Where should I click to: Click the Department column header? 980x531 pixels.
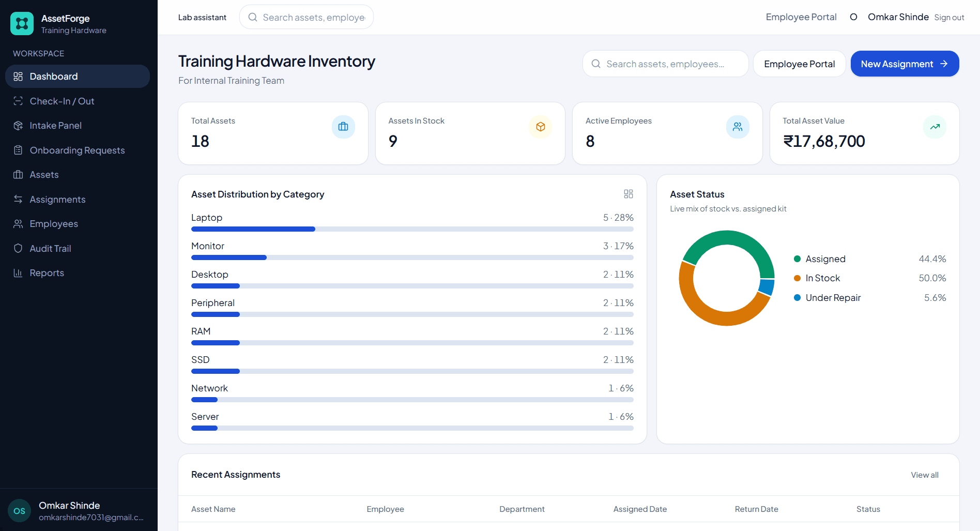point(522,509)
